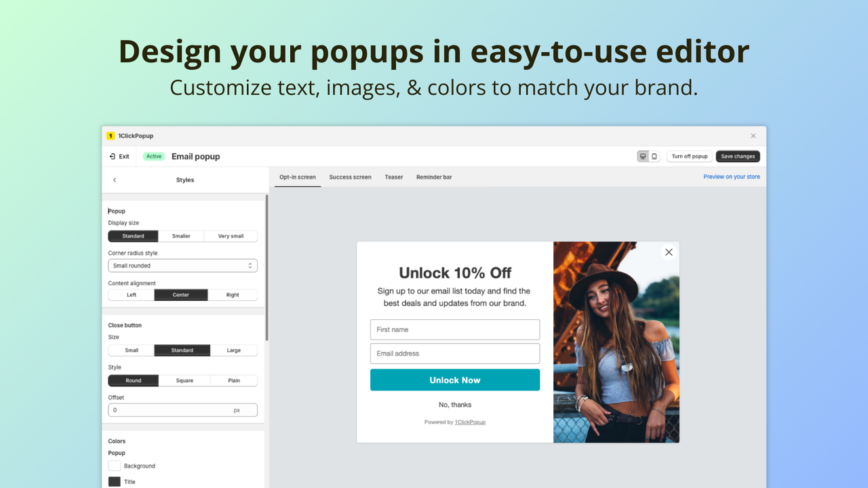
Task: Set content alignment to Right
Action: click(x=233, y=294)
